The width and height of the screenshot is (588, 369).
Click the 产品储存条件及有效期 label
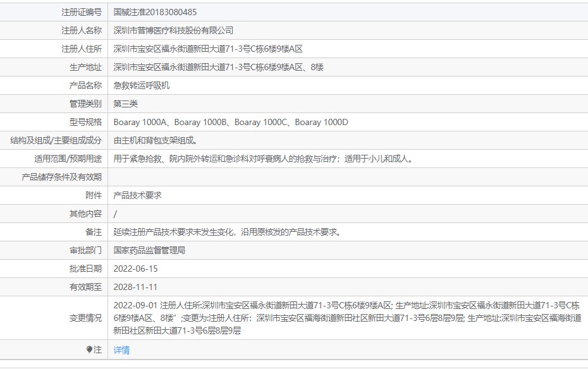click(x=61, y=177)
